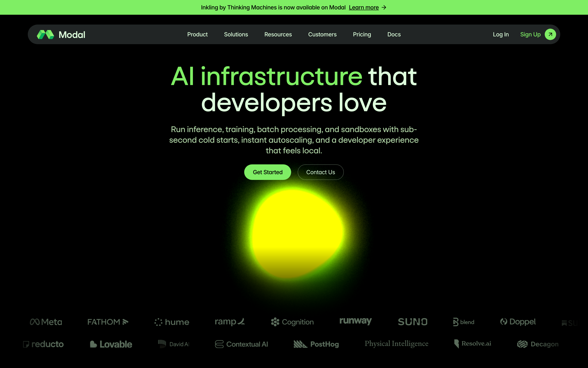588x368 pixels.
Task: Click the reducto logo
Action: [43, 344]
